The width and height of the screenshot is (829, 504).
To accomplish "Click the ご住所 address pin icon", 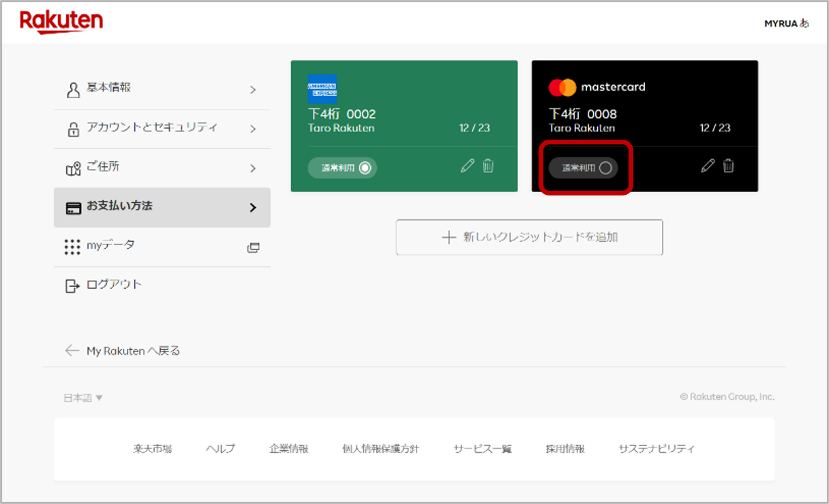I will 74,167.
